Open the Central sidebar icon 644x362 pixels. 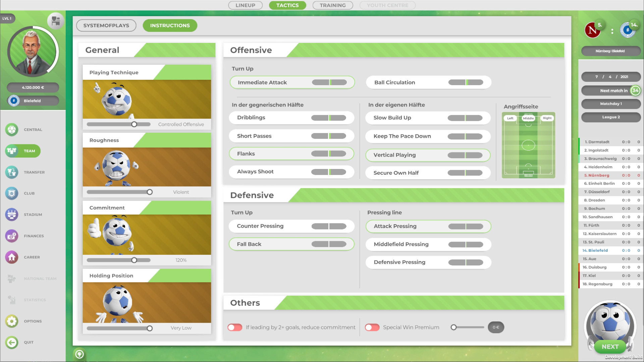[12, 130]
